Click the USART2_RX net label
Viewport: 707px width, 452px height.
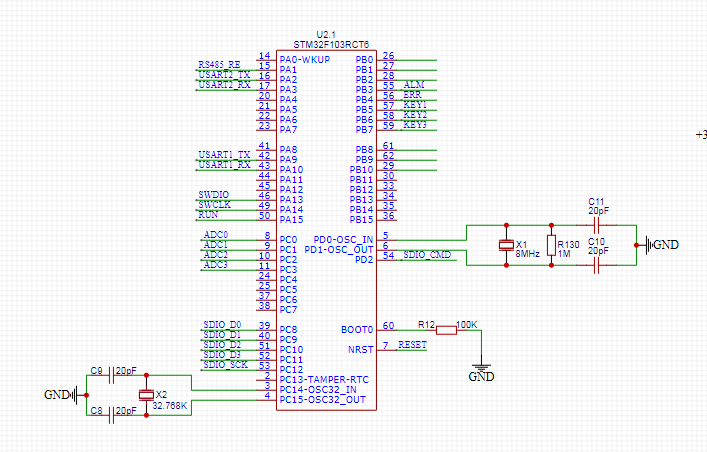[x=224, y=85]
